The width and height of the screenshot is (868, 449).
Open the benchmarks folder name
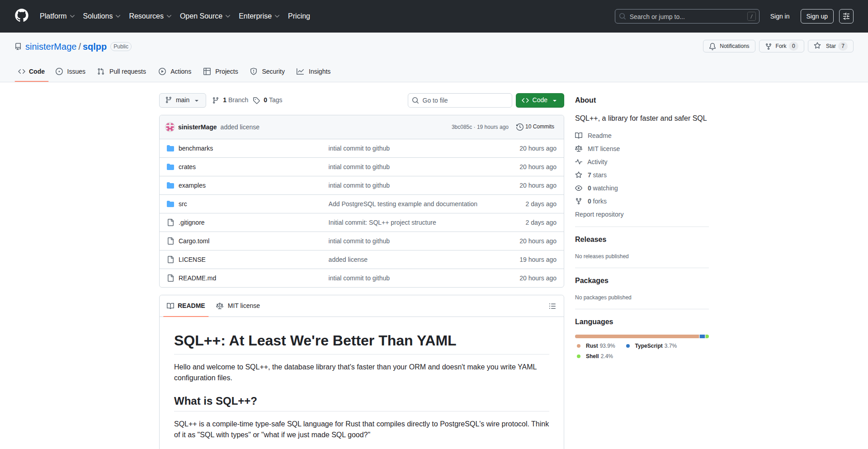[x=195, y=148]
